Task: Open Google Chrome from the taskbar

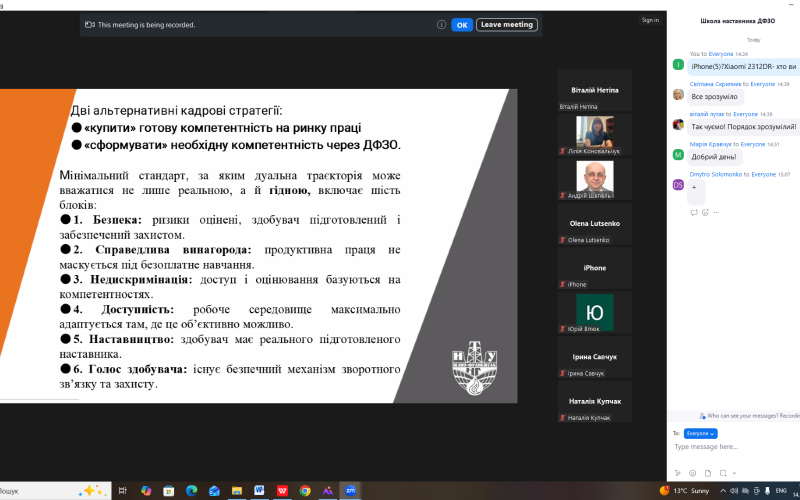Action: [305, 491]
